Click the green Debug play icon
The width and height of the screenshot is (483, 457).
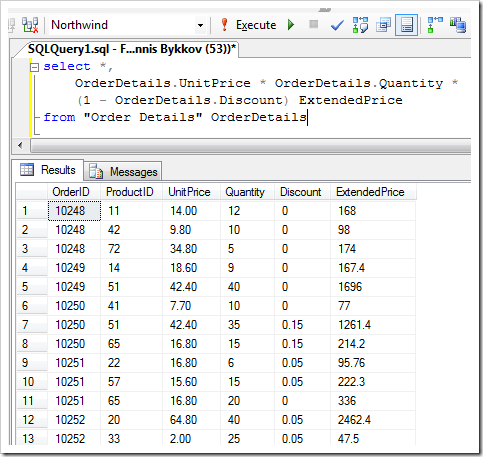[291, 25]
